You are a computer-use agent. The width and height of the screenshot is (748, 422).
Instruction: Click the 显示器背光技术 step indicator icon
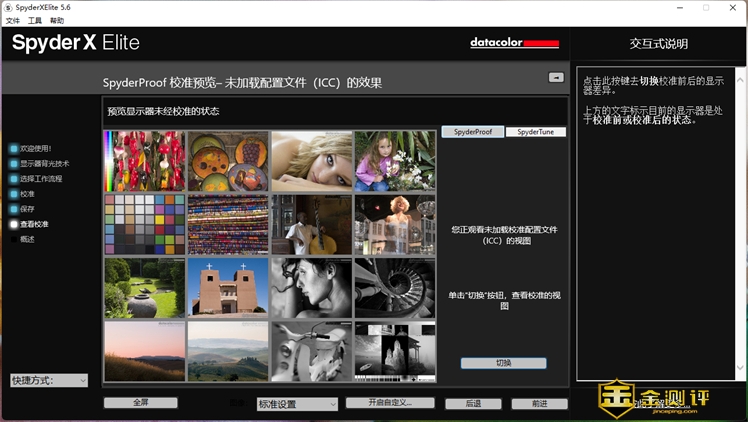click(14, 163)
